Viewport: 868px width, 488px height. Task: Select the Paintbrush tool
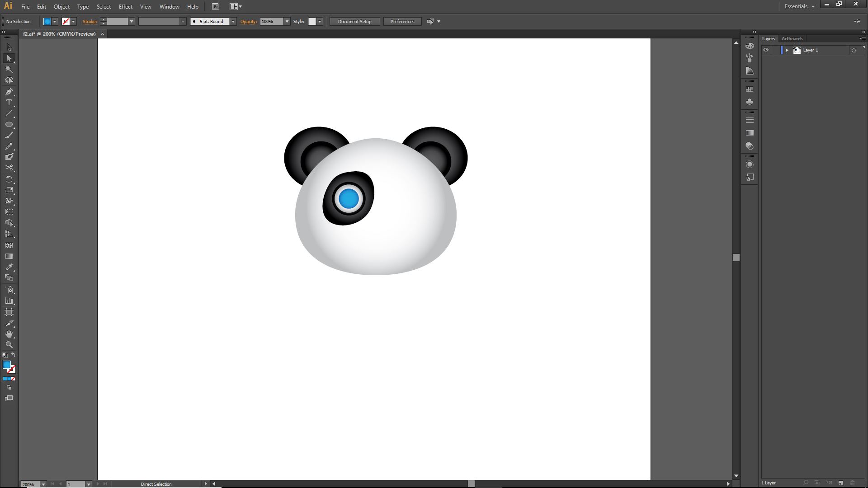(9, 135)
